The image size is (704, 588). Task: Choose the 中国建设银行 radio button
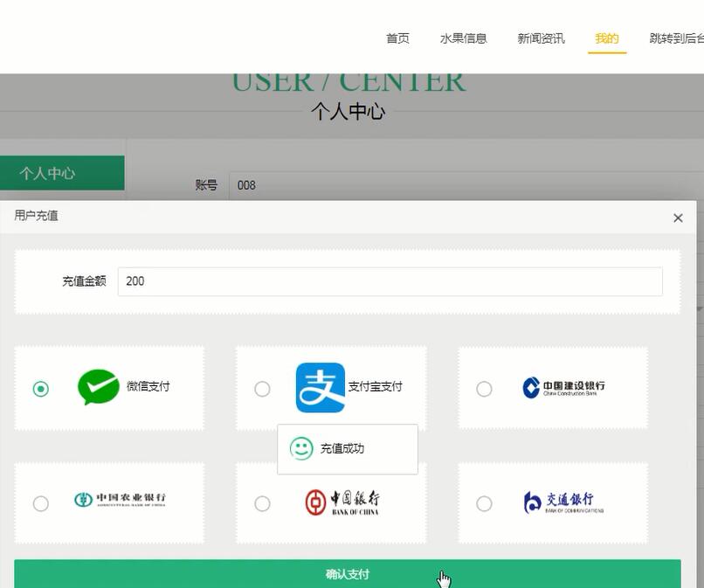point(484,389)
